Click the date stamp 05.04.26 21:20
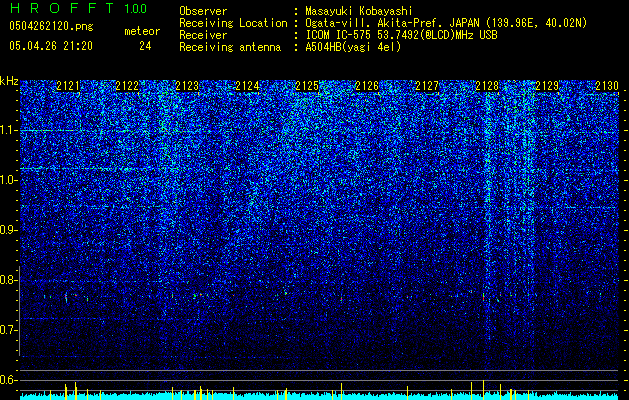The width and height of the screenshot is (629, 400). (51, 46)
